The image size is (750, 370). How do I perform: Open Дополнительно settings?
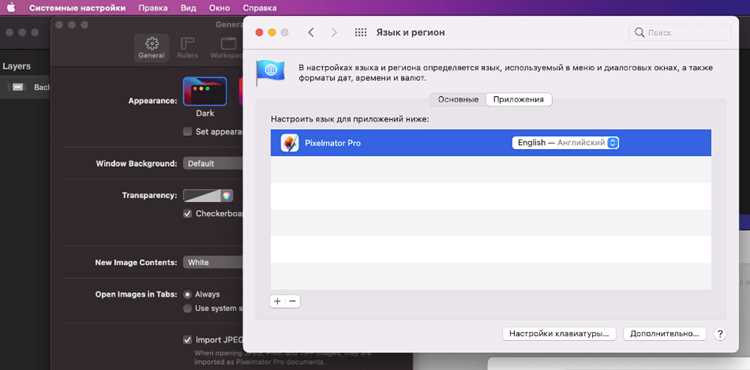(664, 334)
